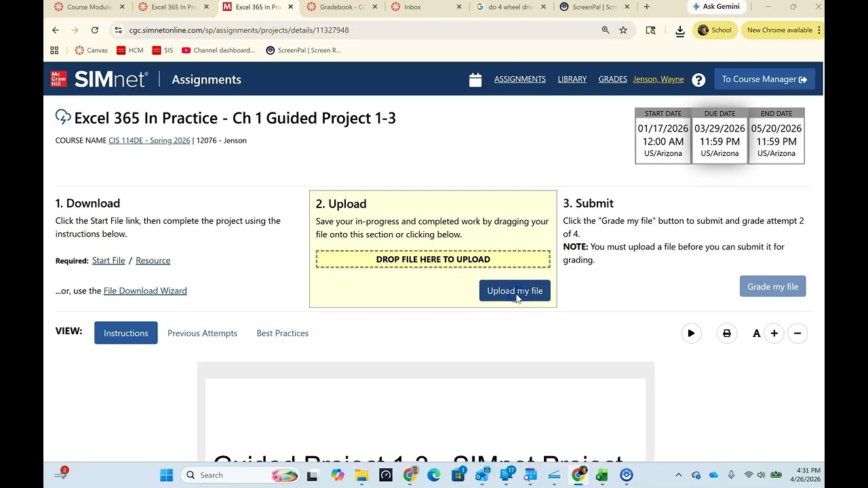Open the HCM bookmark
Image resolution: width=868 pixels, height=488 pixels.
(x=130, y=50)
